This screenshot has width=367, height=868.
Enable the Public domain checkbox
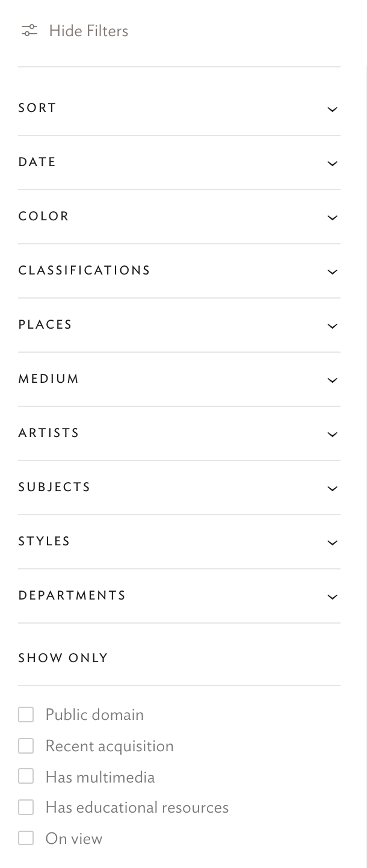26,715
